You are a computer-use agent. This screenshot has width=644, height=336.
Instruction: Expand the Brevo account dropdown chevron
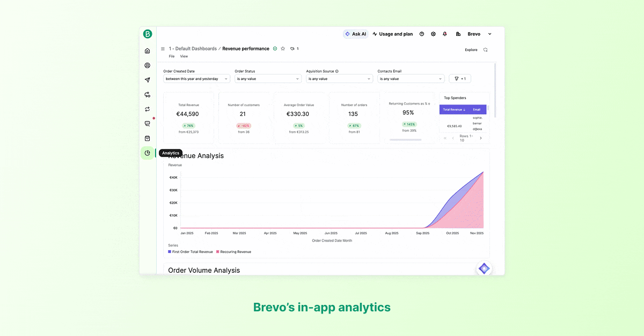point(489,34)
